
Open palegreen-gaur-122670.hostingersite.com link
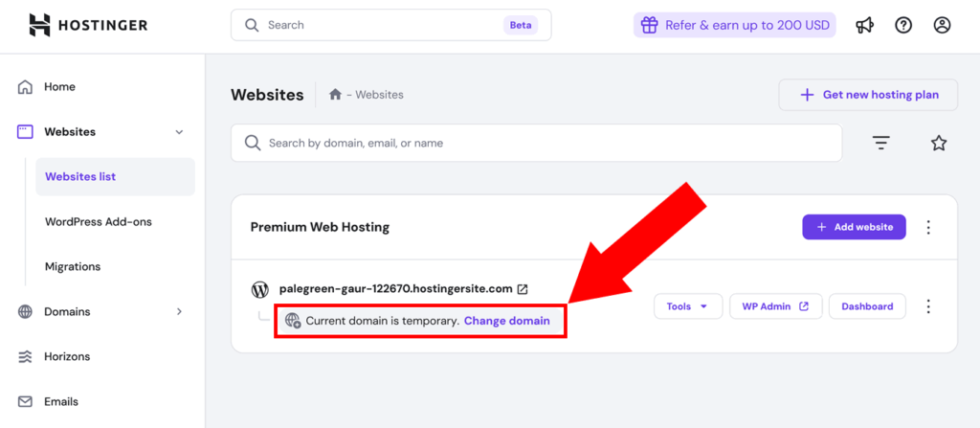(396, 289)
